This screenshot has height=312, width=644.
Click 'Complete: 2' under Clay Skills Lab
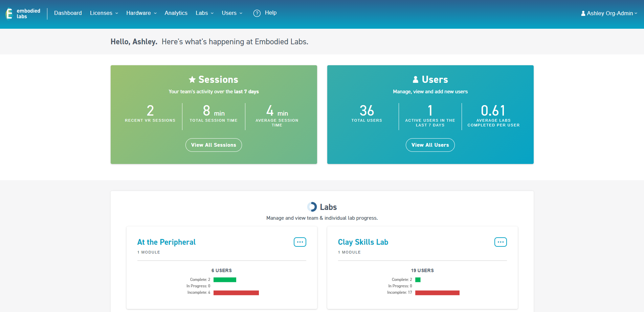tap(402, 280)
